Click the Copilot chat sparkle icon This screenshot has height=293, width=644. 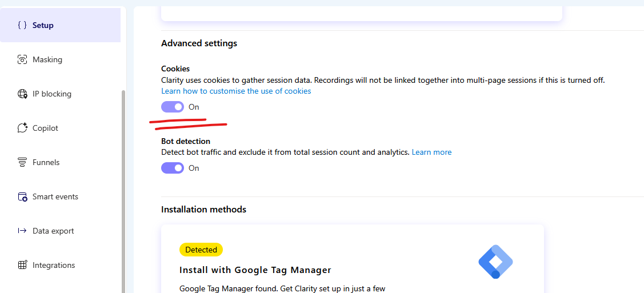pyautogui.click(x=22, y=128)
